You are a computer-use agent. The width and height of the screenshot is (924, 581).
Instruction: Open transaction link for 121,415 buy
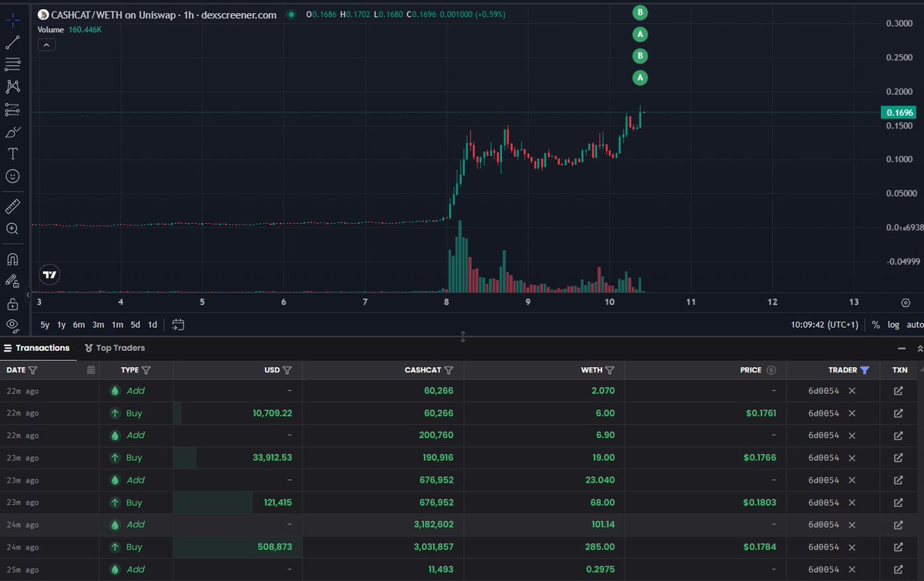898,503
